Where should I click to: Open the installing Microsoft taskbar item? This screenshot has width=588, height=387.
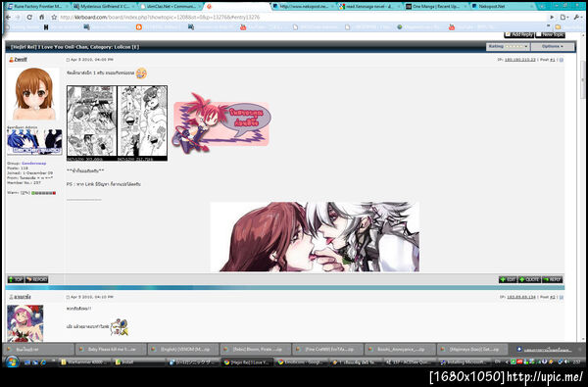(465, 363)
